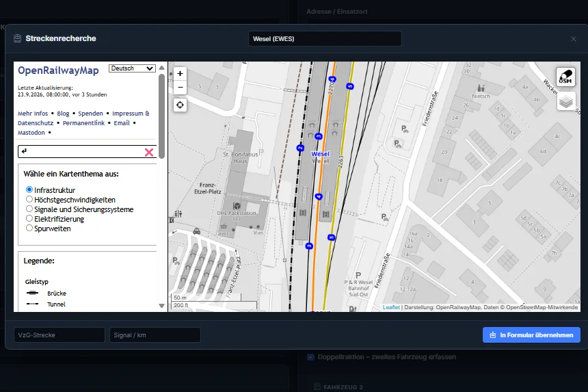588x392 pixels.
Task: Click St. Bonifatius Haus map label
Action: tap(241, 157)
